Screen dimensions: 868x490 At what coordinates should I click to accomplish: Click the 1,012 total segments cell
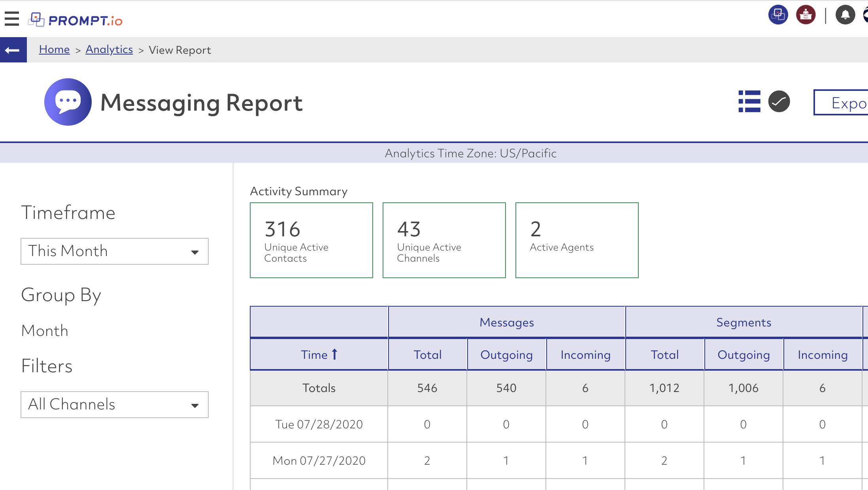tap(664, 388)
